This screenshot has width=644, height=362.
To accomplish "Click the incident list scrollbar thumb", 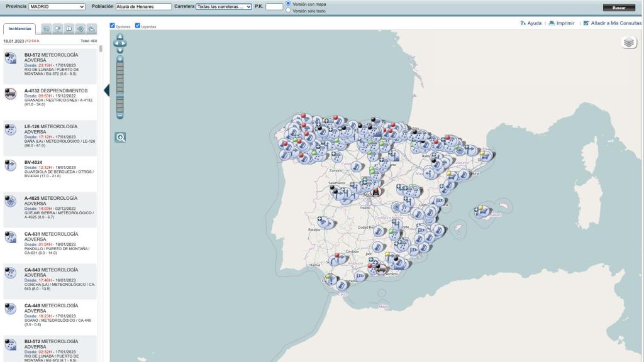I will (x=101, y=48).
